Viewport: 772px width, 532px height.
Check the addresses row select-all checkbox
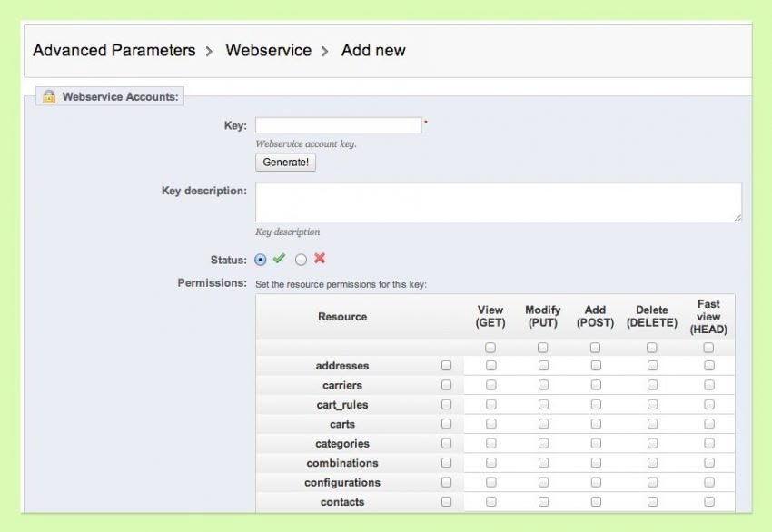[x=447, y=366]
